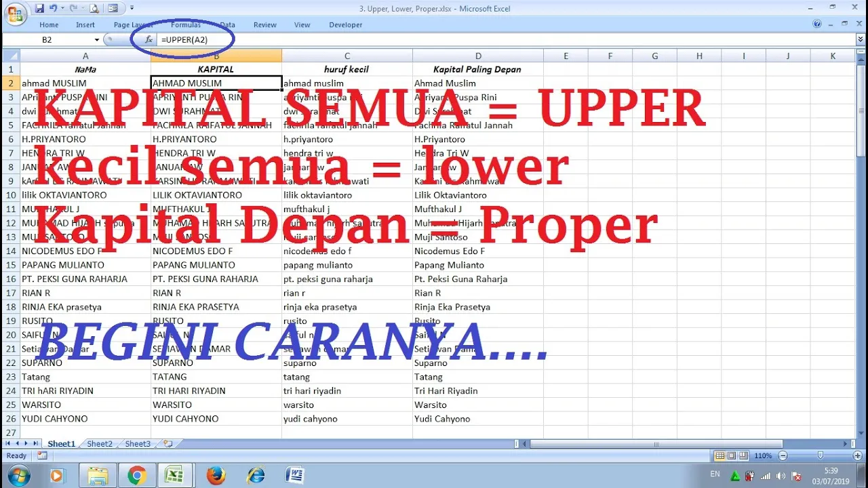Screen dimensions: 868x488
Task: Expand the Name Box dropdown arrow
Action: 97,40
